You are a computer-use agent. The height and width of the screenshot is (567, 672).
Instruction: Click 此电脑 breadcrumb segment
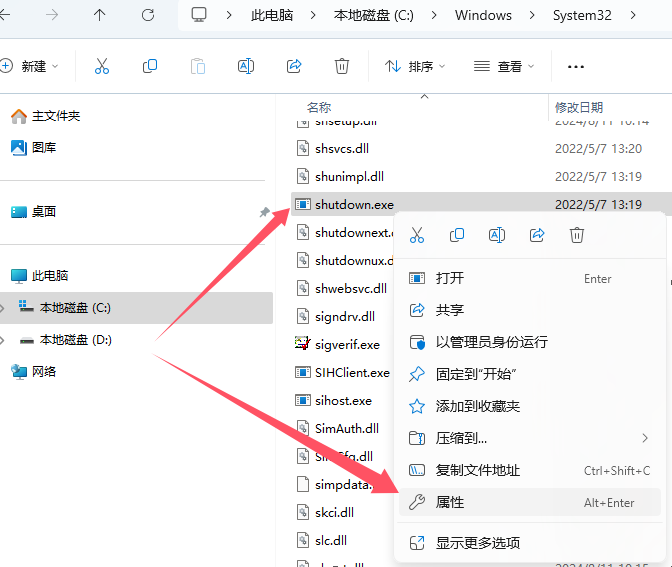point(272,15)
